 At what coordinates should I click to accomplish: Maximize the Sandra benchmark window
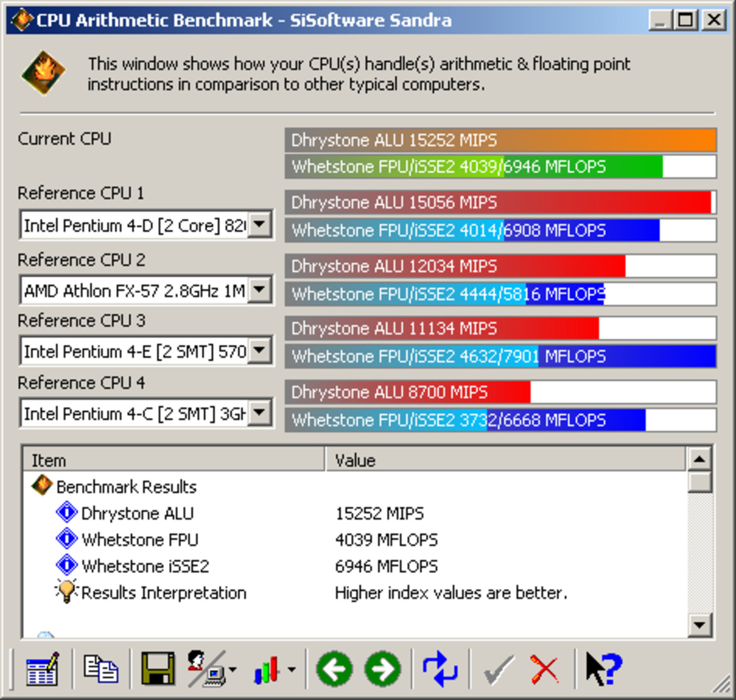[x=685, y=20]
